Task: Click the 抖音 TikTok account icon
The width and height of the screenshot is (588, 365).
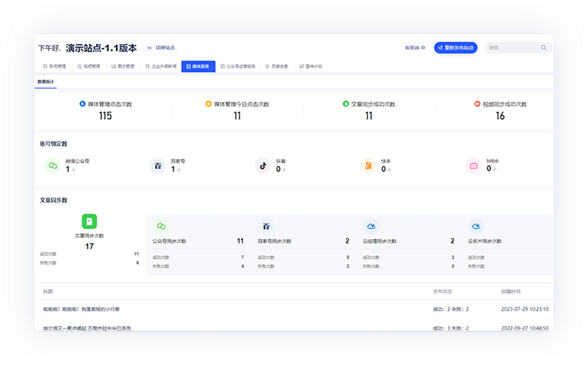Action: click(263, 166)
